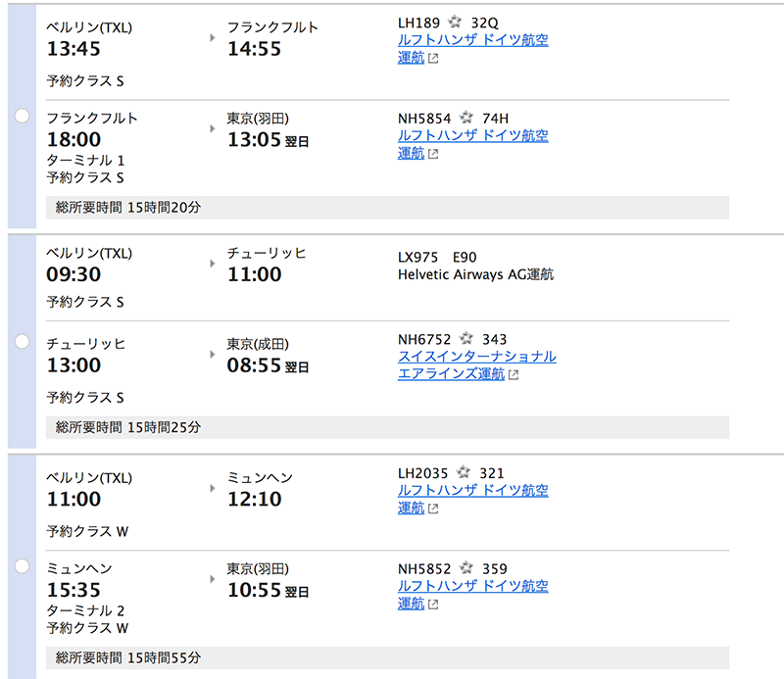Choose the itinerary via ミュンヘン radio button
This screenshot has height=679, width=784.
click(22, 566)
